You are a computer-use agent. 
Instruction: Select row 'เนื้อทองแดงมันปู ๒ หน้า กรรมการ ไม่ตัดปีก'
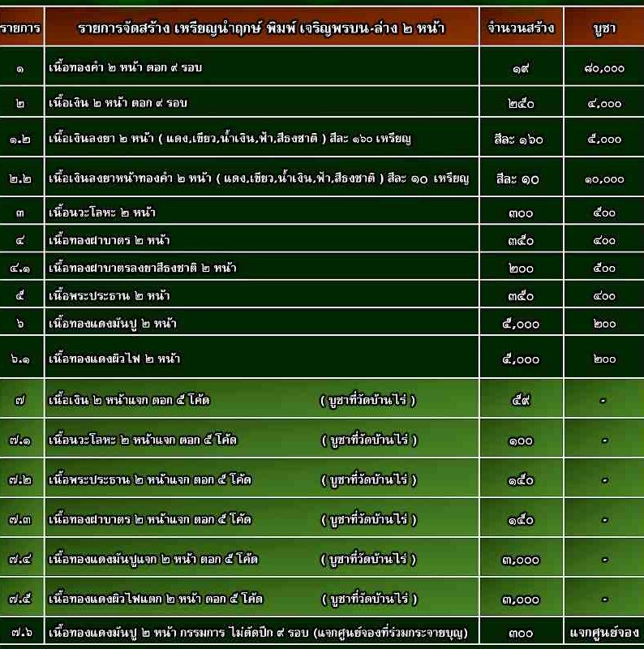coord(322,631)
